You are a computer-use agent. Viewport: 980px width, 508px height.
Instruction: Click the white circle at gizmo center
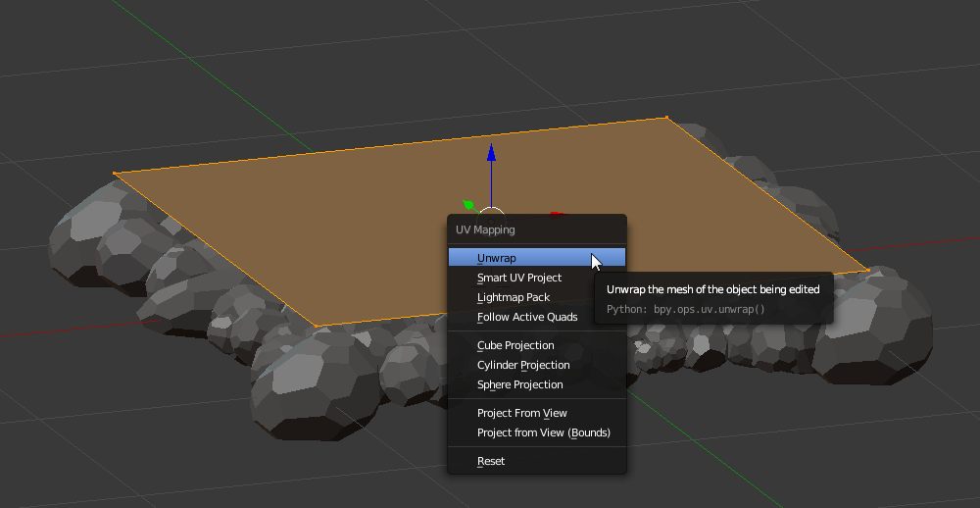click(491, 210)
